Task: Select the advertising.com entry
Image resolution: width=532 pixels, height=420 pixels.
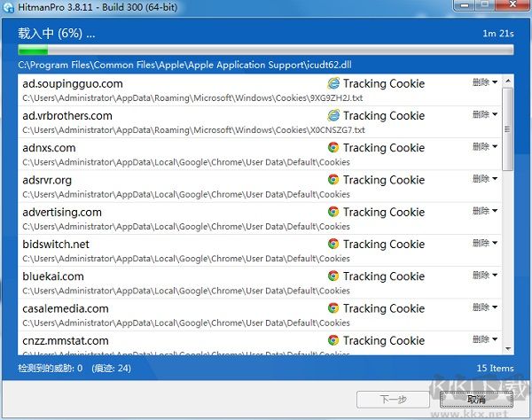Action: coord(260,218)
